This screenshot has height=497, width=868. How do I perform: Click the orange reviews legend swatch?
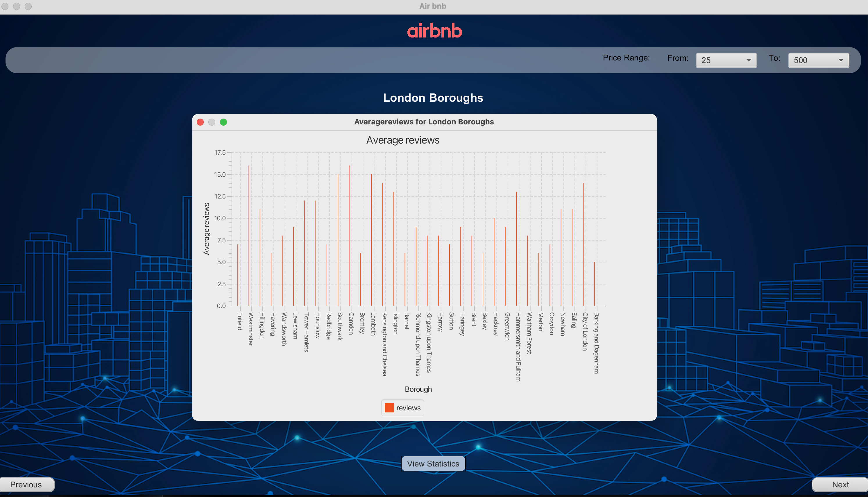coord(389,407)
